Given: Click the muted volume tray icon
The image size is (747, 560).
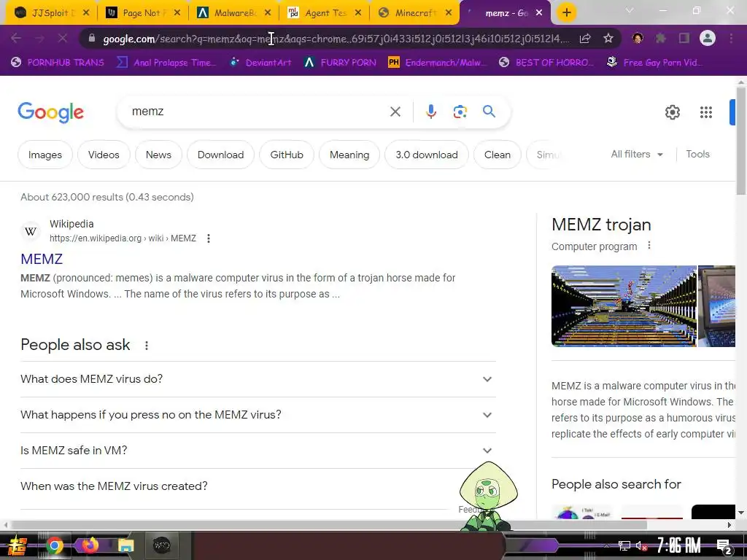Looking at the screenshot, I should click(x=641, y=545).
